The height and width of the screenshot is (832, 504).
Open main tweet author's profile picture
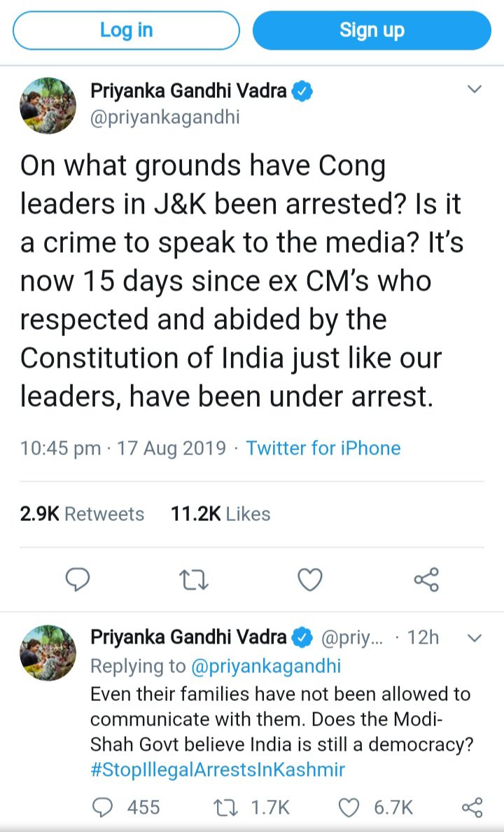click(x=47, y=105)
